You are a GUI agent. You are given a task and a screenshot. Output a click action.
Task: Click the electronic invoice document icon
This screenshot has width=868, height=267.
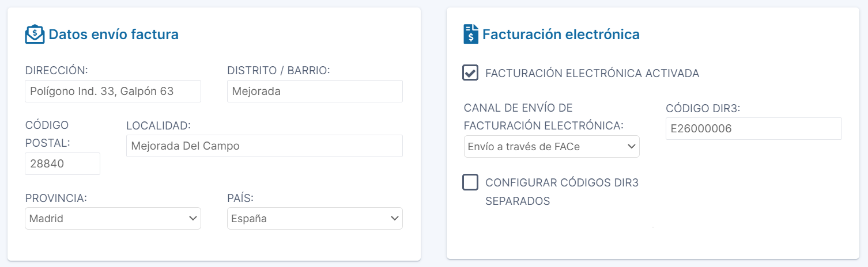pos(471,35)
